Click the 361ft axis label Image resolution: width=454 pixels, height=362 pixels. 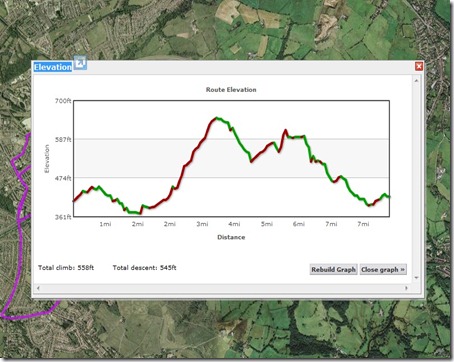pos(63,217)
